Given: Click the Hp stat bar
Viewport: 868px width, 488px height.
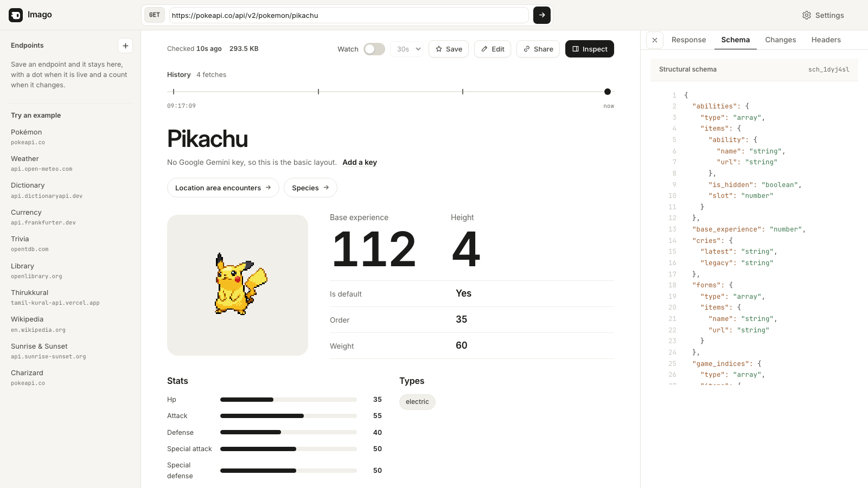Looking at the screenshot, I should coord(289,400).
